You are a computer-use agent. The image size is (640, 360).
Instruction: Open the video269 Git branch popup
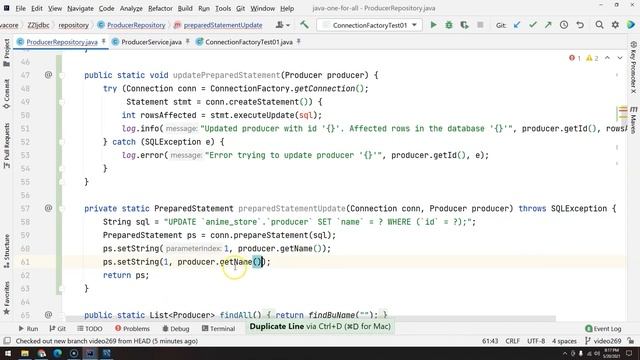coord(603,341)
